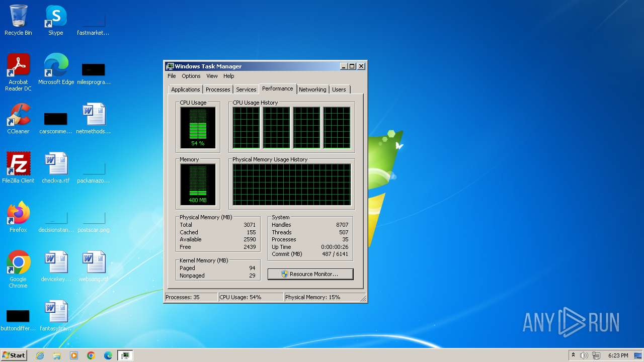The height and width of the screenshot is (362, 644).
Task: Select the checkva.rtf document icon
Action: [56, 167]
